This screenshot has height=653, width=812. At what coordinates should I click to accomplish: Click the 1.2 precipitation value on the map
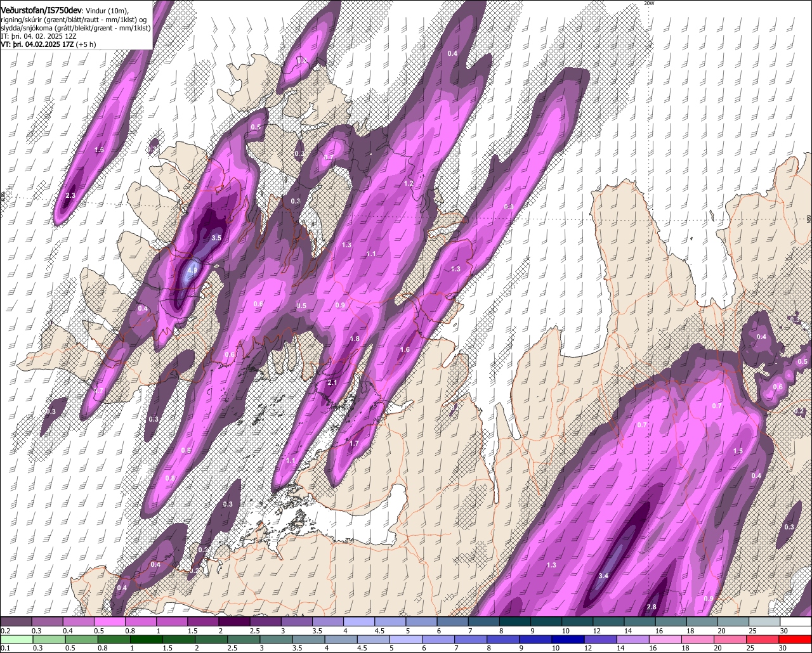point(409,183)
